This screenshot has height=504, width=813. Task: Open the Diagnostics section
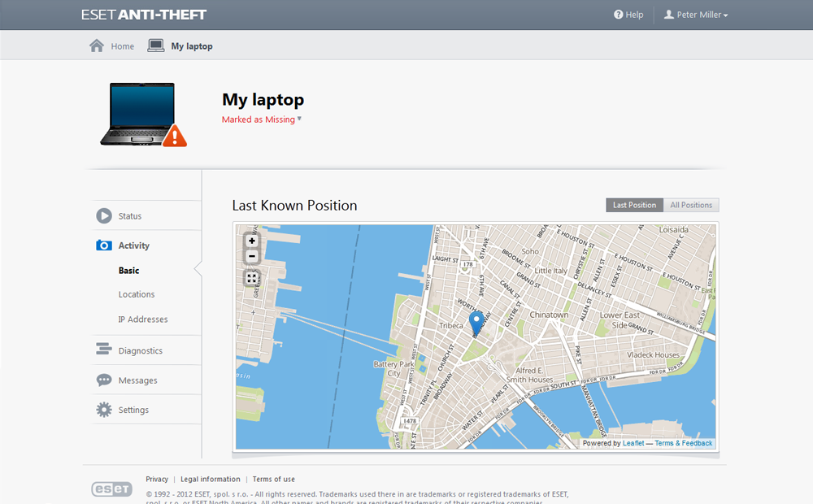pyautogui.click(x=141, y=351)
